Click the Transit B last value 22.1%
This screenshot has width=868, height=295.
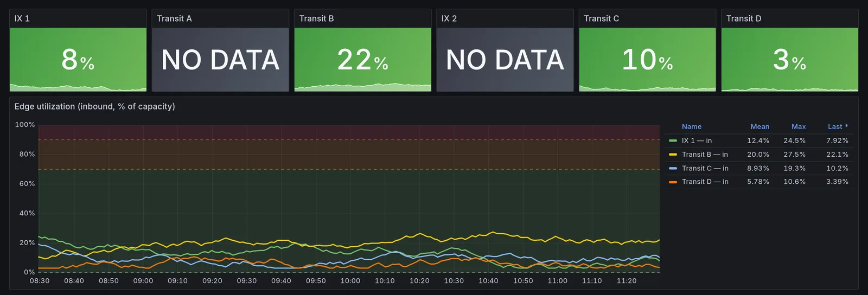coord(837,155)
